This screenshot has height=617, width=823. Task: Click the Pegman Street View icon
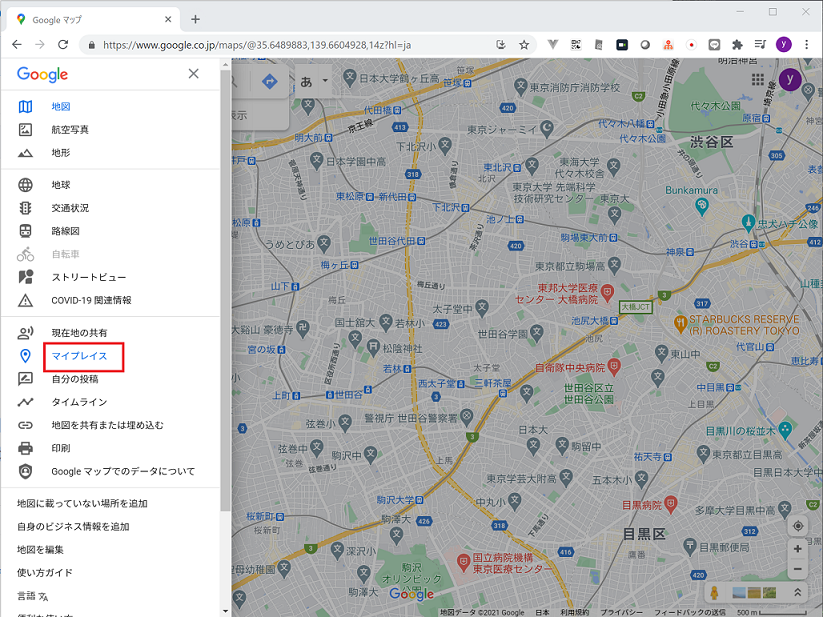(x=713, y=592)
